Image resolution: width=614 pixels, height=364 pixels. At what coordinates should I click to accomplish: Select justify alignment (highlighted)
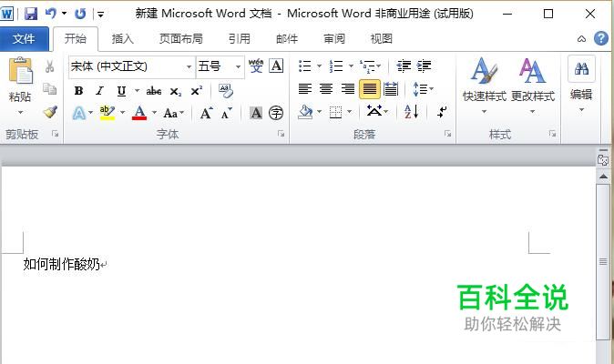click(x=369, y=89)
